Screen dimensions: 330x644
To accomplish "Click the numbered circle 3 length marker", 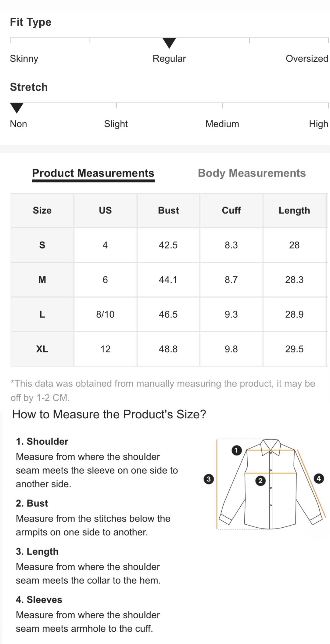I will pyautogui.click(x=209, y=479).
